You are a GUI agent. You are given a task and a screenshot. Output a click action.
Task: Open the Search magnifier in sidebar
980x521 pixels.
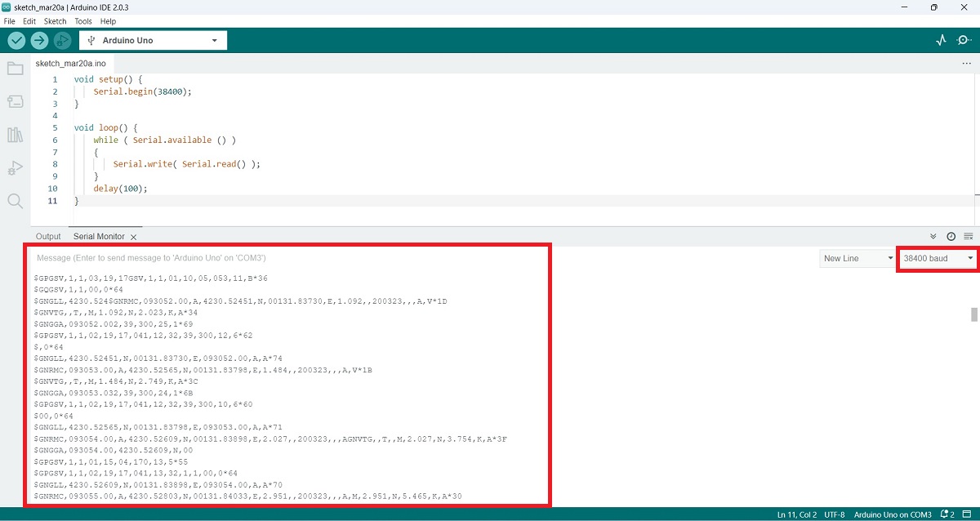click(x=15, y=201)
